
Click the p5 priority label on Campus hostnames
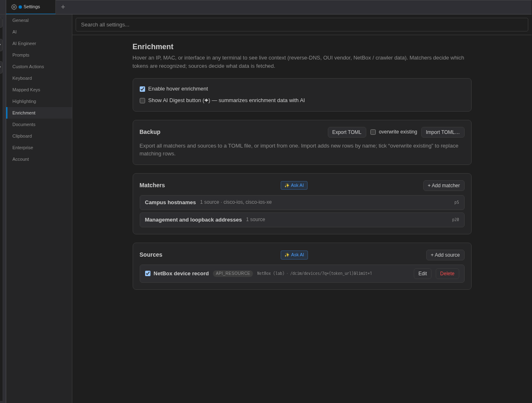pyautogui.click(x=457, y=203)
